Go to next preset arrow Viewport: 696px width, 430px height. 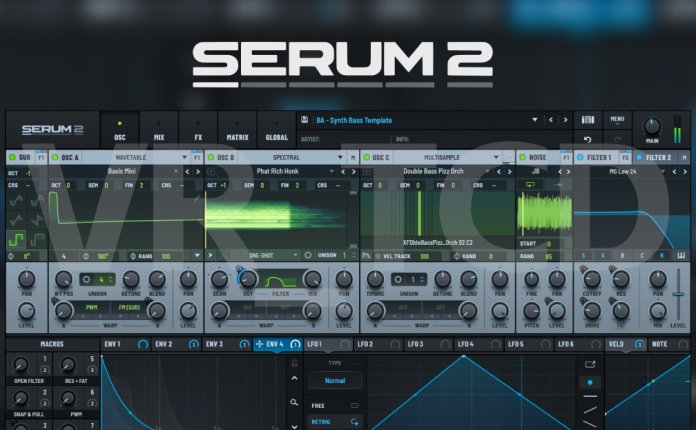point(565,120)
